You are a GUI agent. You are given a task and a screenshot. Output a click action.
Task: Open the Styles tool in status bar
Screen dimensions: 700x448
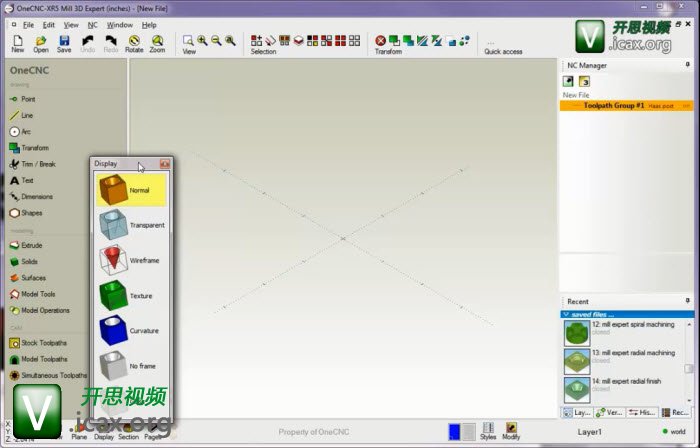(x=488, y=431)
